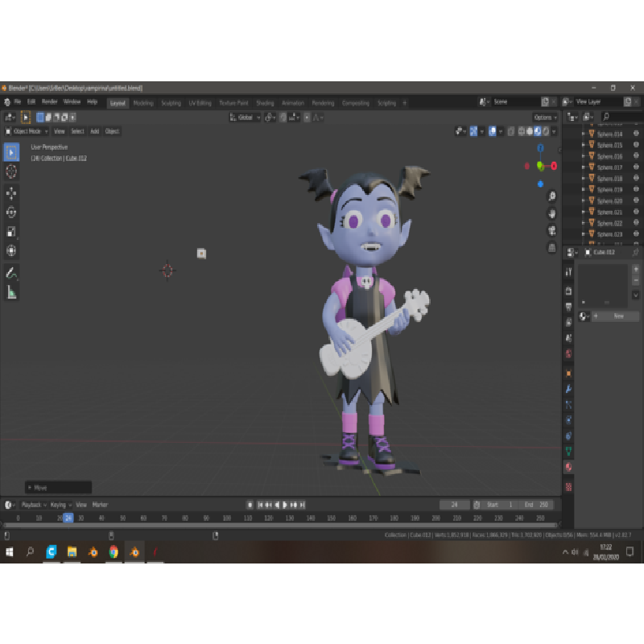Open the Object Data mesh tab
The width and height of the screenshot is (644, 644).
coord(569,452)
